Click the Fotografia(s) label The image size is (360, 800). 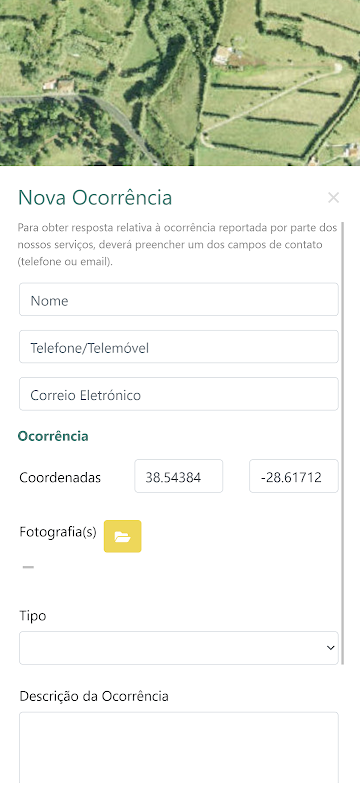click(x=58, y=532)
